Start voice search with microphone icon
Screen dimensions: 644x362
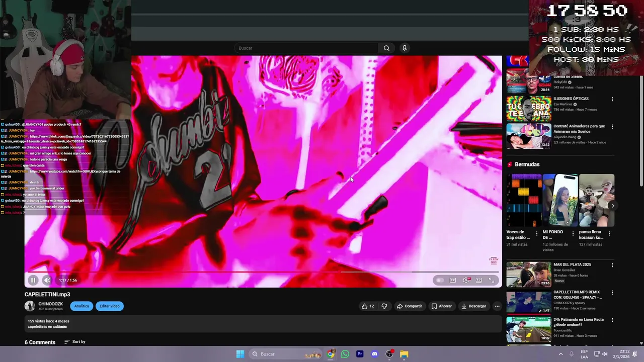404,48
